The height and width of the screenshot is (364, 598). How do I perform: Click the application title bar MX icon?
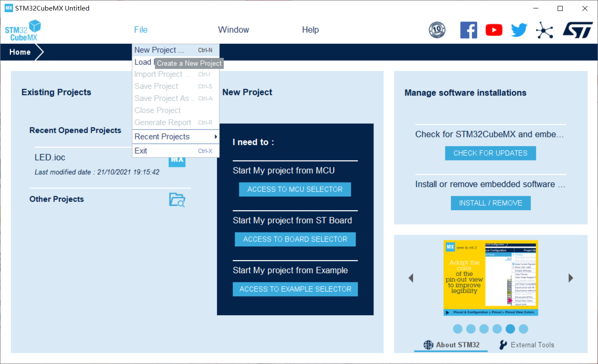click(8, 8)
